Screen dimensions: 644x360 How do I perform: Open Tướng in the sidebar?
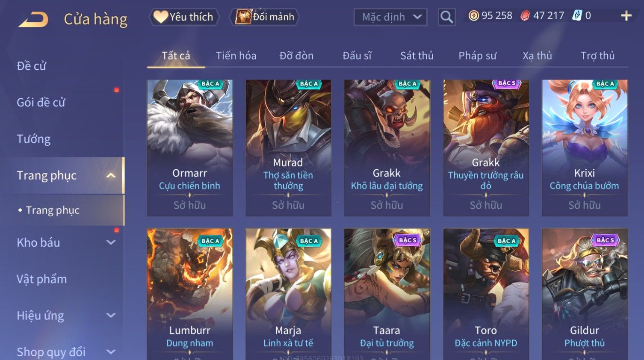click(x=34, y=139)
